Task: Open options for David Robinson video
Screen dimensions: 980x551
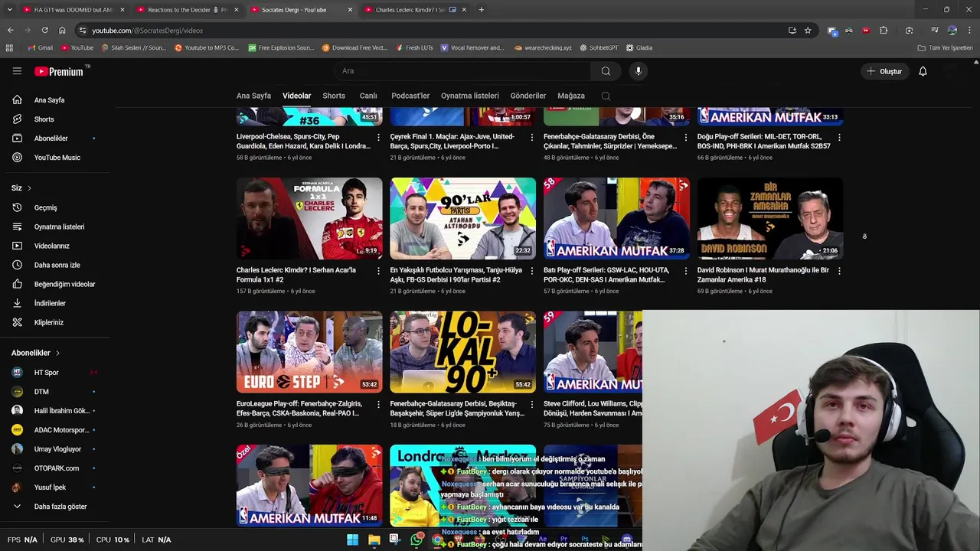Action: coord(839,271)
